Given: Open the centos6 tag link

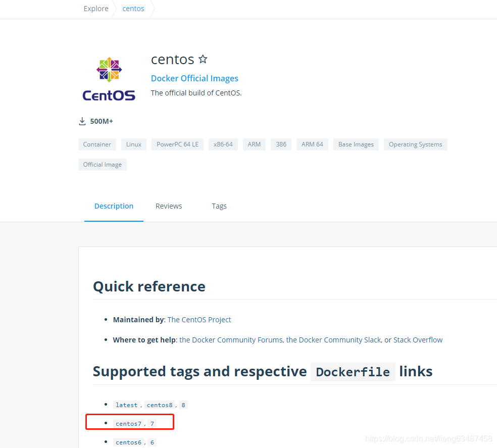Looking at the screenshot, I should coord(128,442).
